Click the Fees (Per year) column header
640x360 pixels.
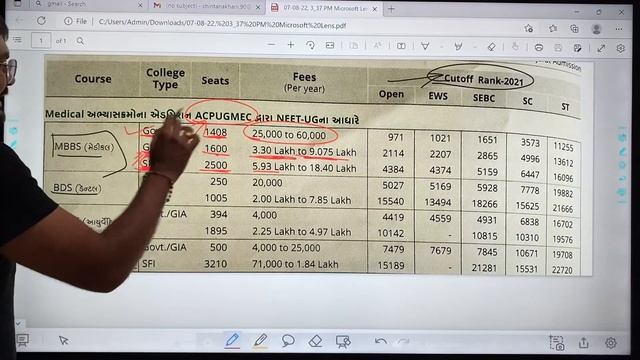pyautogui.click(x=304, y=82)
